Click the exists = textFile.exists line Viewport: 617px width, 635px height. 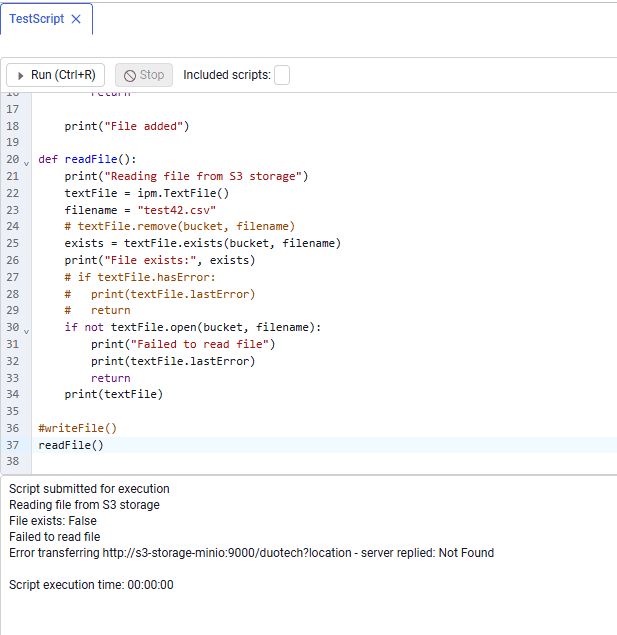(x=202, y=243)
